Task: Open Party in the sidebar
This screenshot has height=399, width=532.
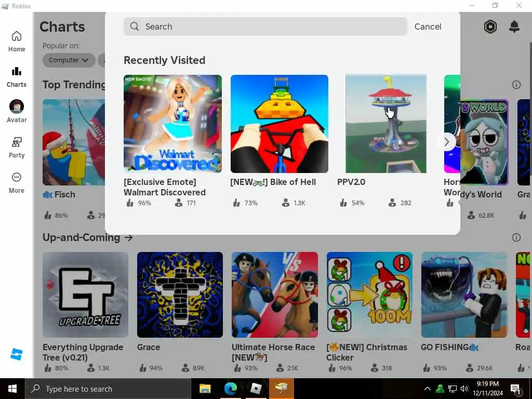Action: tap(17, 148)
